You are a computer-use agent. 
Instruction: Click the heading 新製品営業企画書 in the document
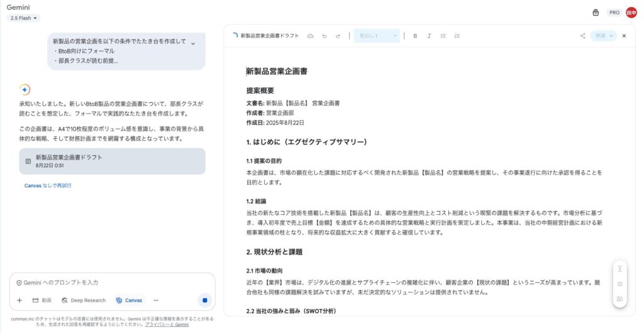[x=277, y=72]
